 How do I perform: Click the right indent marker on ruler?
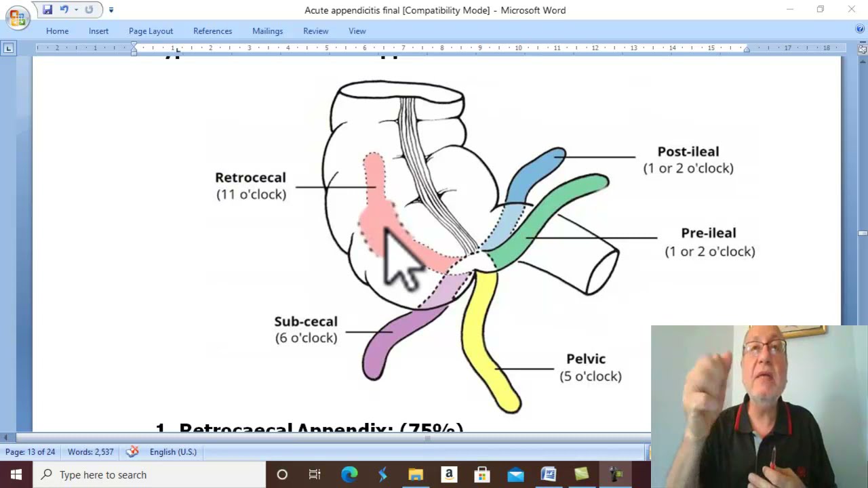point(746,50)
